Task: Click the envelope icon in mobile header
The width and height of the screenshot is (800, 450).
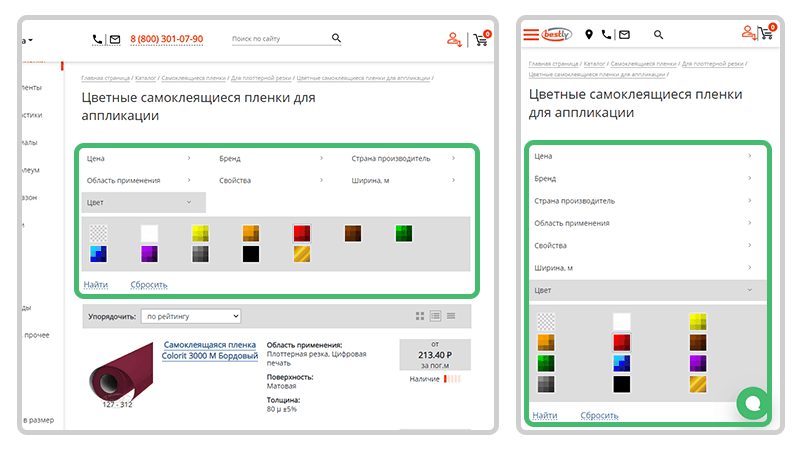Action: (624, 35)
